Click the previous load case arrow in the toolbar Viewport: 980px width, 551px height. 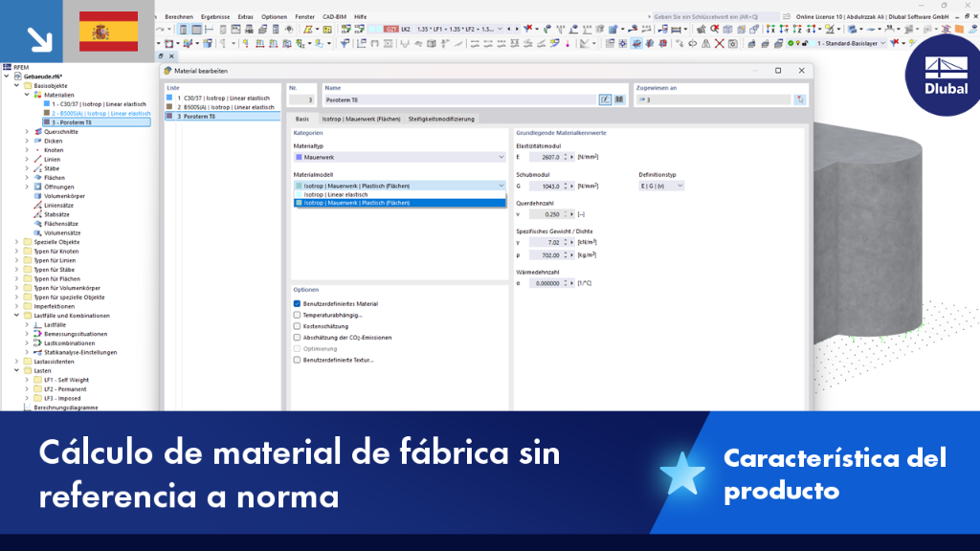pos(509,30)
